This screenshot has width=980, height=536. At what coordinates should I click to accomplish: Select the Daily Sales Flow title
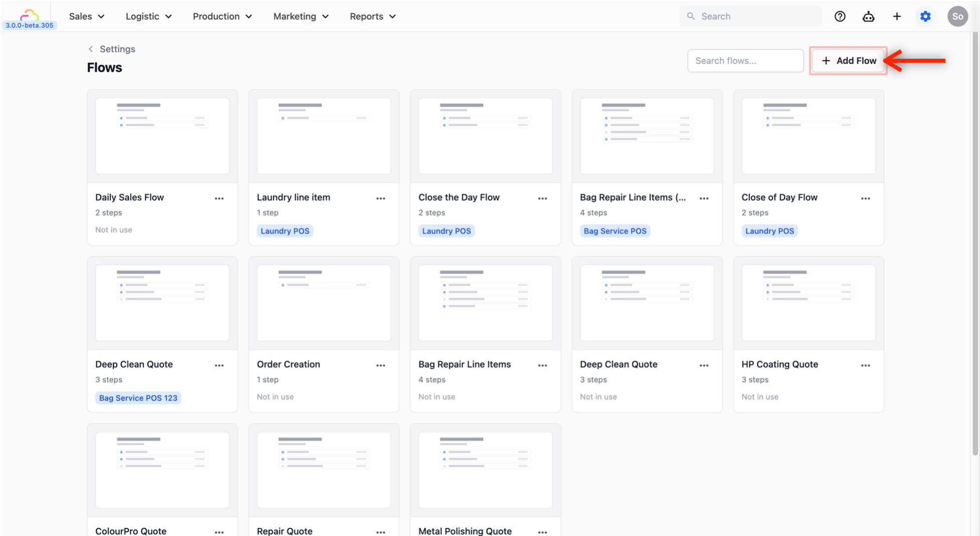pos(129,197)
